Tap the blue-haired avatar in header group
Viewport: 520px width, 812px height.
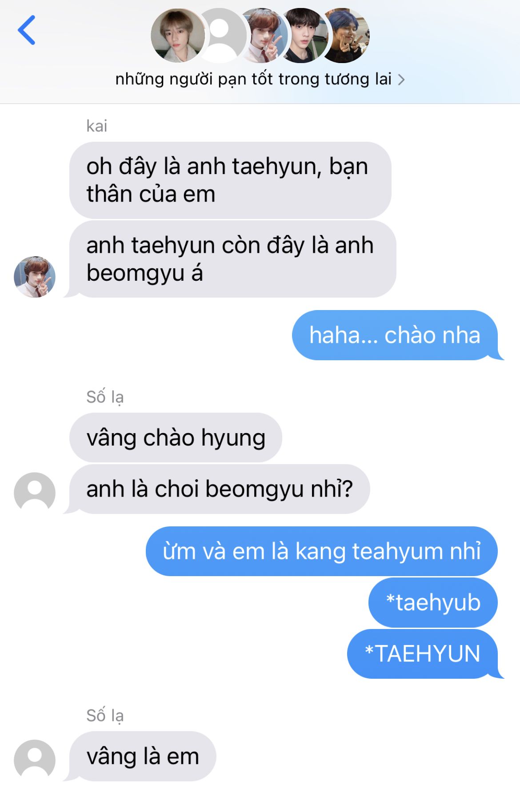347,36
